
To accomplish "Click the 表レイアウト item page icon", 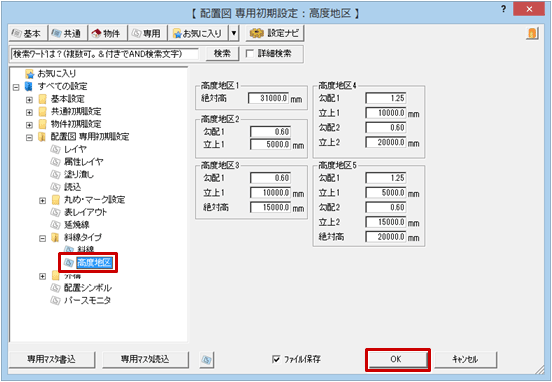I will [56, 212].
